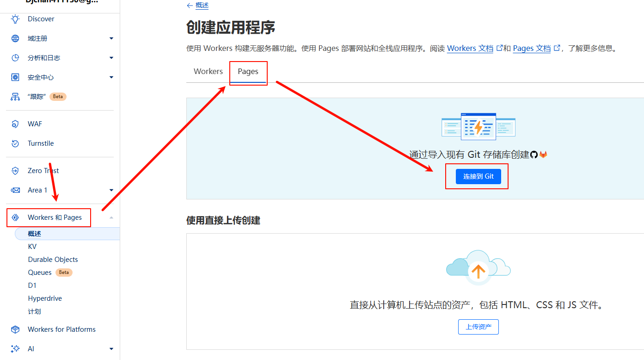Click the Beta badge next to Queues
The width and height of the screenshot is (644, 360).
point(64,273)
